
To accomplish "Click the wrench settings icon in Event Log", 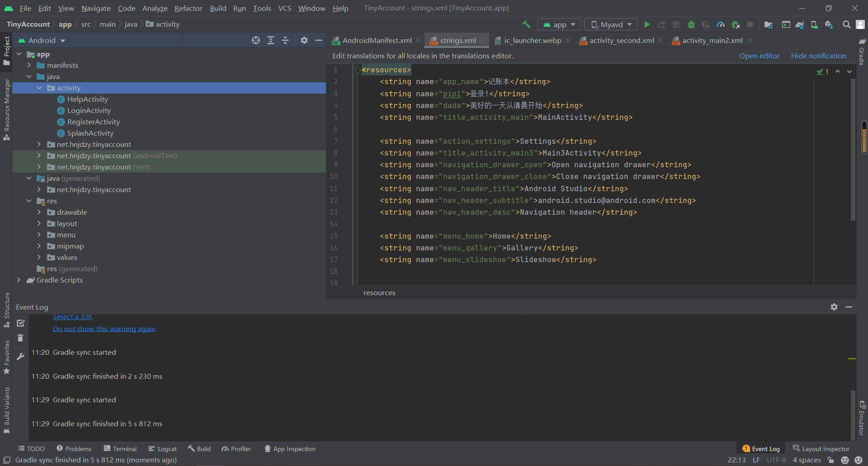I will [x=20, y=356].
